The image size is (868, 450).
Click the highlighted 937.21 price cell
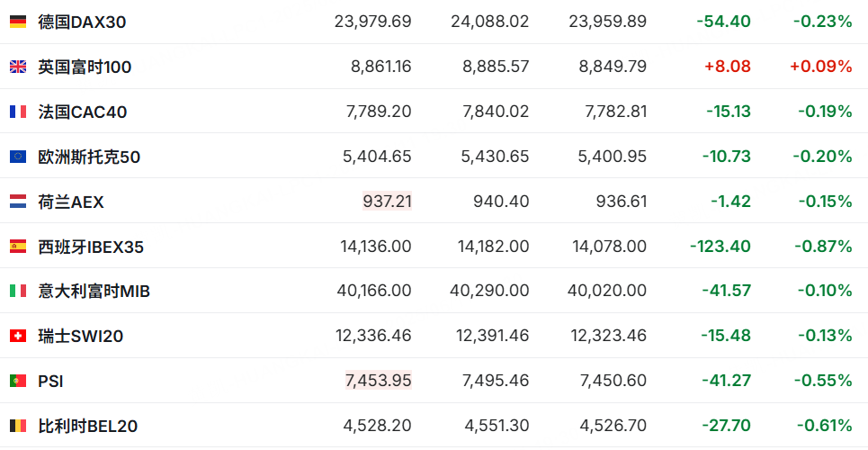388,202
